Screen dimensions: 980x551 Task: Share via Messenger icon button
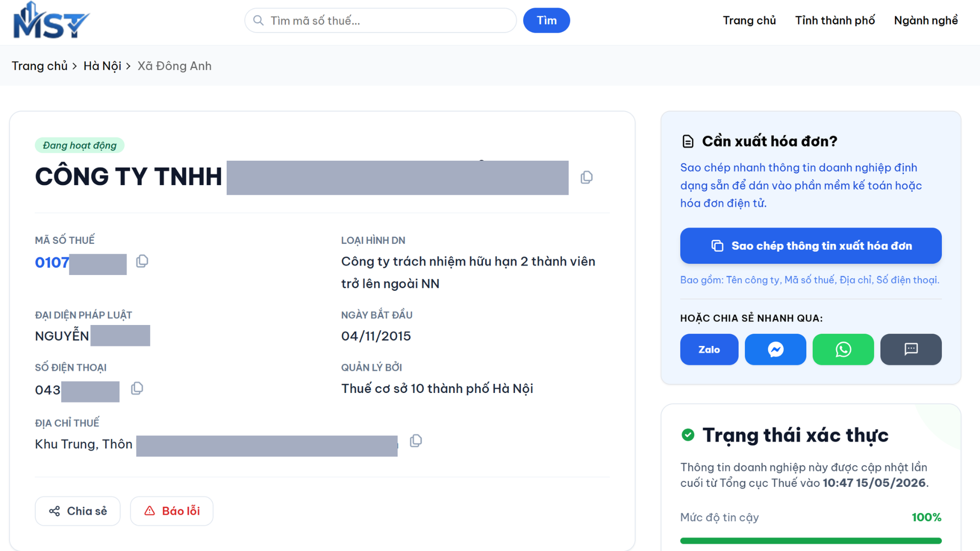point(775,349)
